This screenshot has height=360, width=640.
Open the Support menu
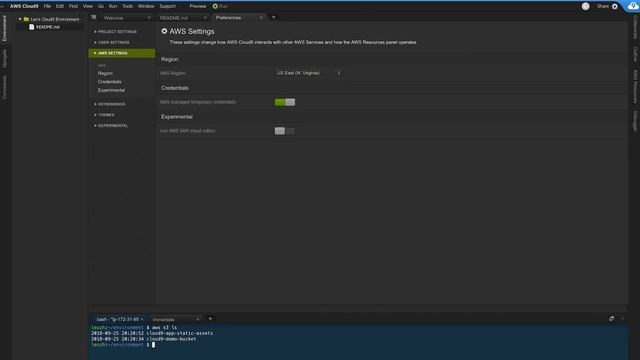click(168, 6)
